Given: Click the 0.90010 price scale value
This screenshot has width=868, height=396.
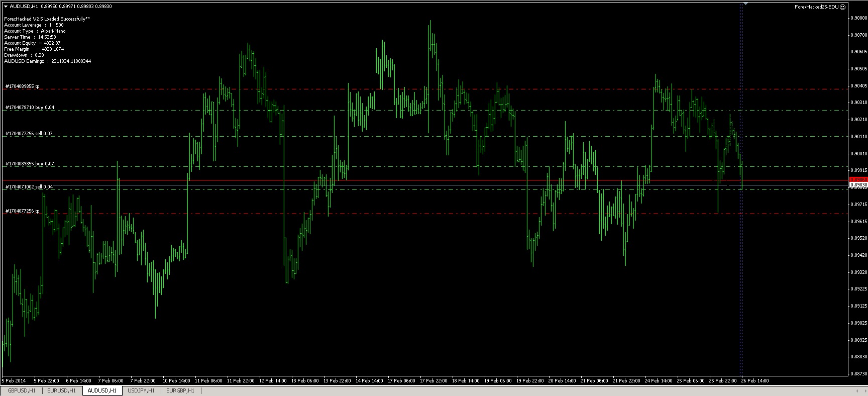Looking at the screenshot, I should [858, 154].
